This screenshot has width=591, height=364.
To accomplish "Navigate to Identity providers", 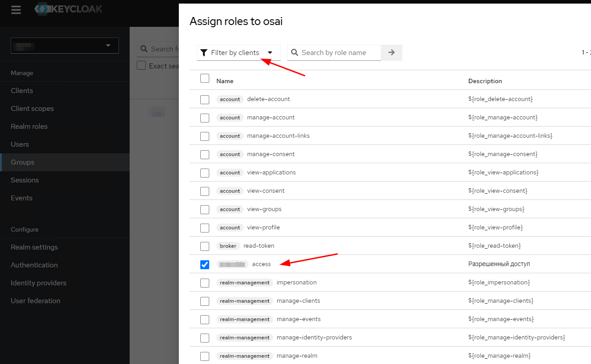I will tap(38, 283).
